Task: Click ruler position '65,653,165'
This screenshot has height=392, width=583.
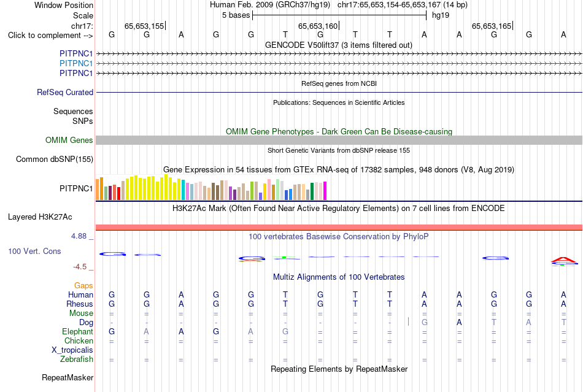Action: (492, 26)
